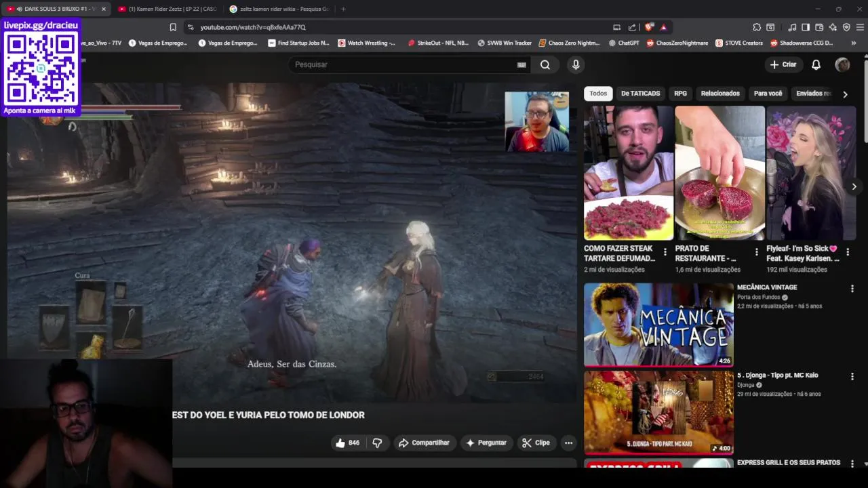Click the Dark Souls video player
The height and width of the screenshot is (488, 868).
point(292,244)
